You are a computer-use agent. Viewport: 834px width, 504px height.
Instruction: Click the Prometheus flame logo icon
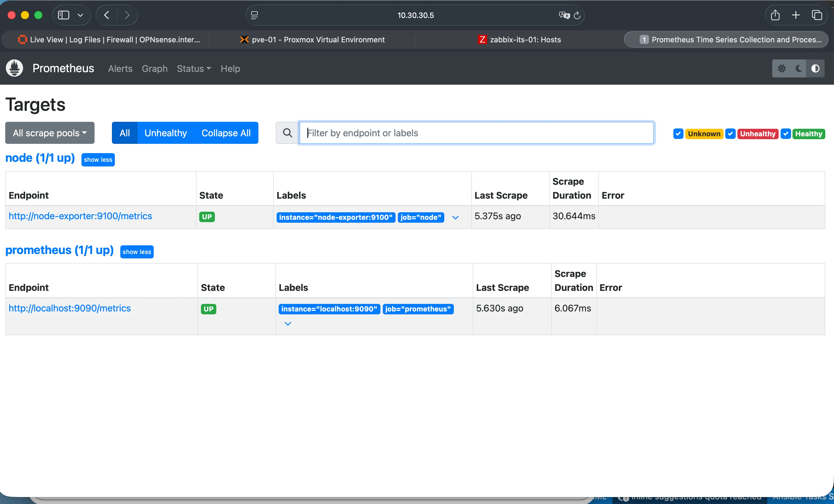pos(14,68)
